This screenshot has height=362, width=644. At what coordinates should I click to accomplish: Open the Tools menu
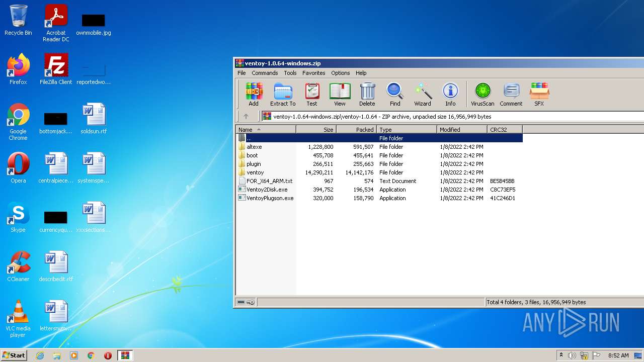290,73
